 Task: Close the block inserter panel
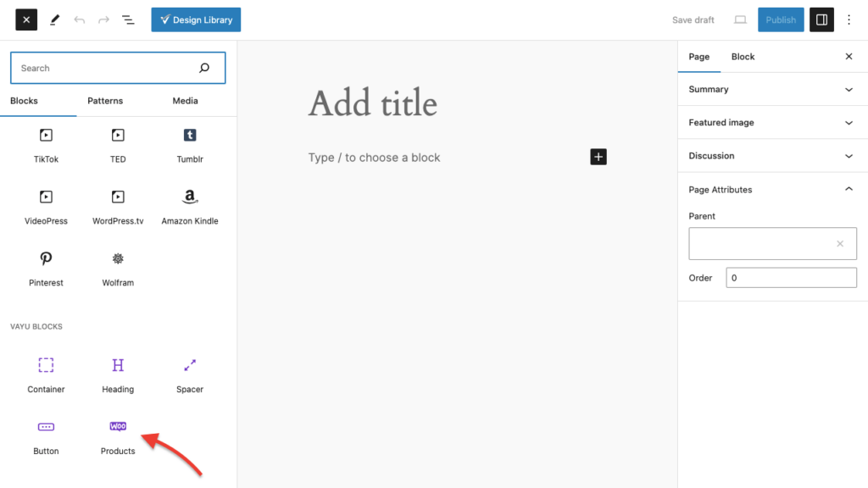tap(26, 19)
